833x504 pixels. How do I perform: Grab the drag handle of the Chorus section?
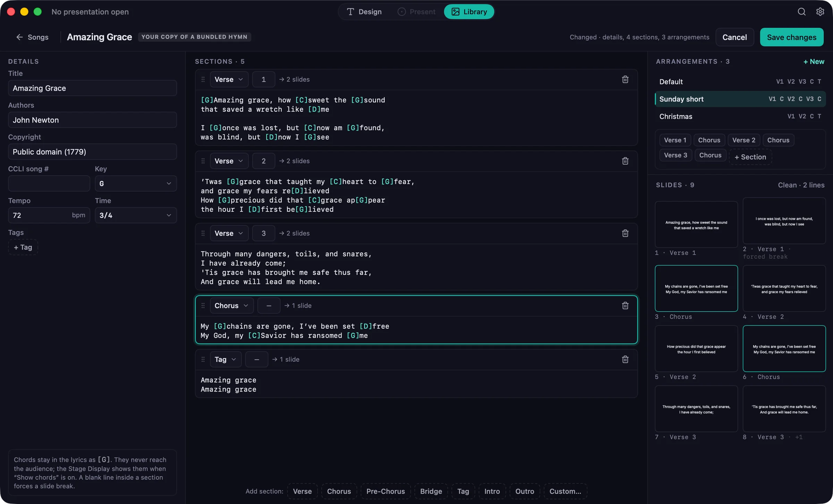tap(203, 305)
